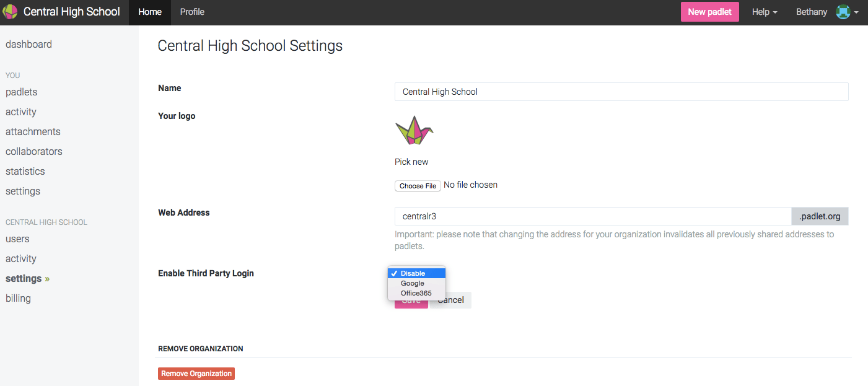Go to the billing section
The image size is (868, 386).
17,298
